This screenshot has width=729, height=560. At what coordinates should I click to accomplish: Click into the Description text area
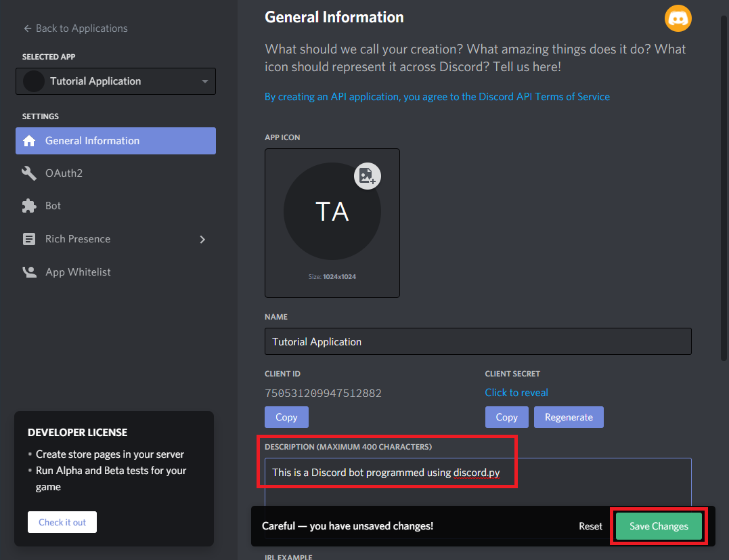point(478,482)
